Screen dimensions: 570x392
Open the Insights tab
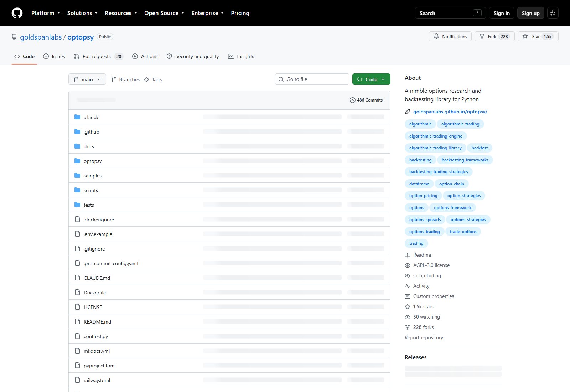(x=241, y=56)
